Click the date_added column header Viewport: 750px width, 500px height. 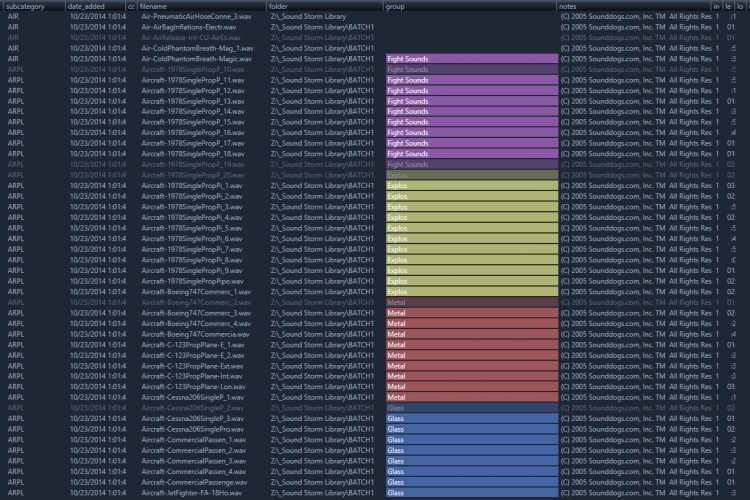(x=95, y=6)
